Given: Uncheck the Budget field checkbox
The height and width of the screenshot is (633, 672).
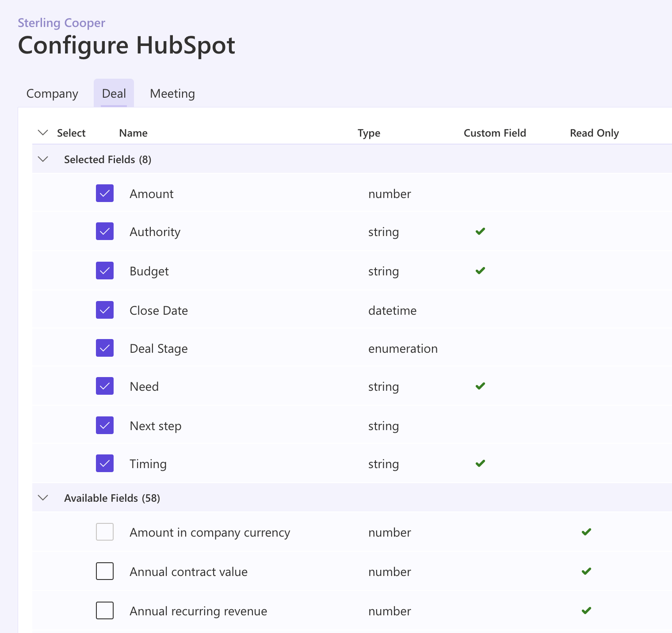Looking at the screenshot, I should 105,271.
